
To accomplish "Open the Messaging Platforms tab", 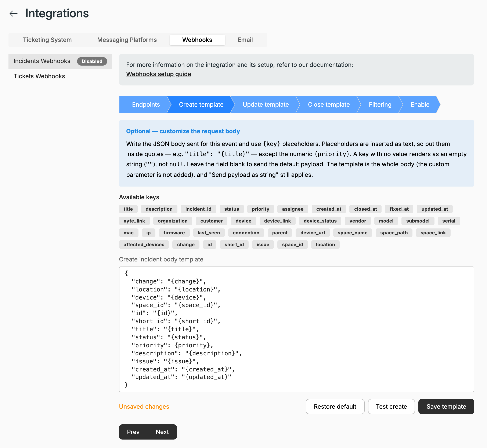I will [127, 40].
